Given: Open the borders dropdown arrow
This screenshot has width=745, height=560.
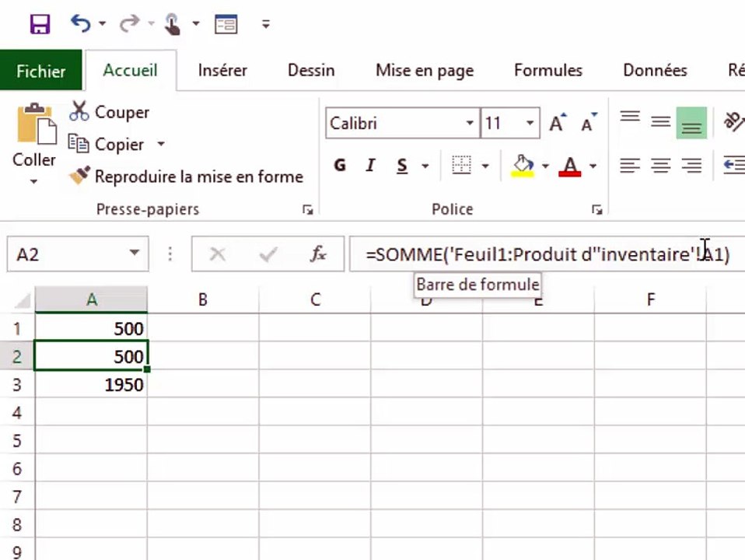Looking at the screenshot, I should pos(485,166).
